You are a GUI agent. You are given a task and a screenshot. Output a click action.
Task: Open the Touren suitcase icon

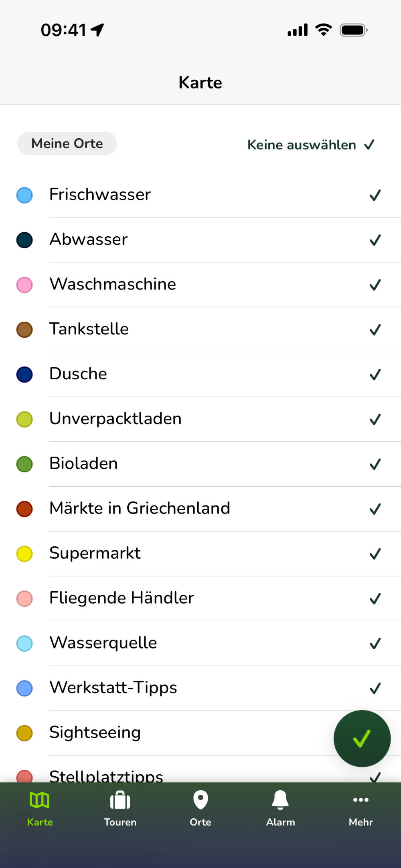(x=120, y=800)
